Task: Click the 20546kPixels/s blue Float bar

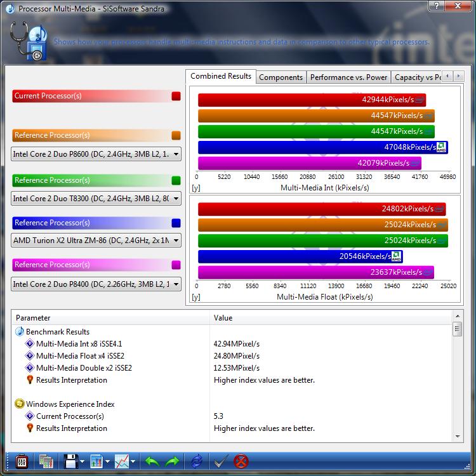Action: click(x=300, y=256)
